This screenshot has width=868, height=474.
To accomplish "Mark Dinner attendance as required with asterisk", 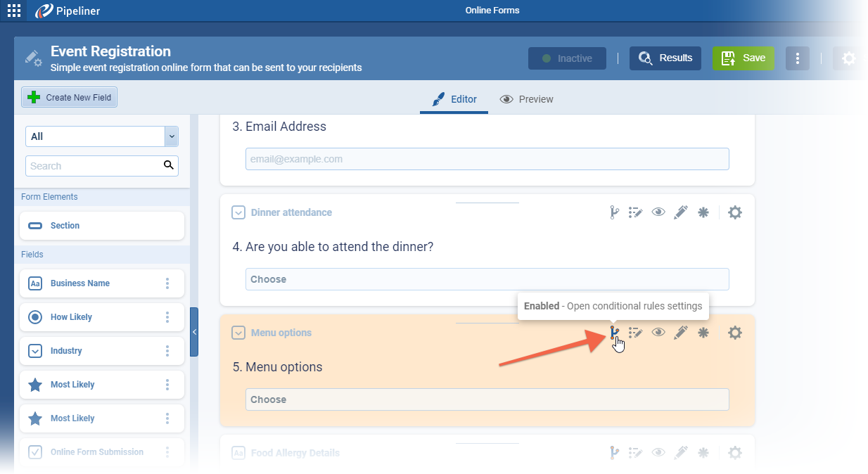I will [703, 212].
